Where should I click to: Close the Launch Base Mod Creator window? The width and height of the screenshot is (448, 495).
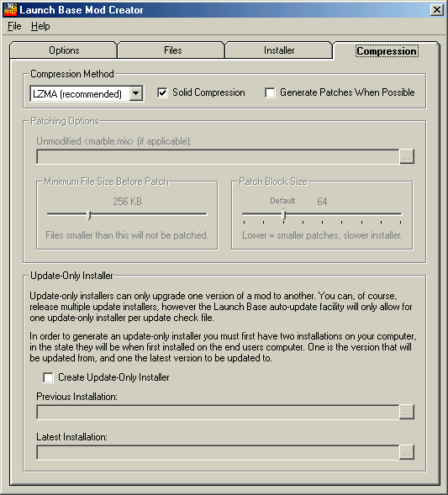point(437,10)
